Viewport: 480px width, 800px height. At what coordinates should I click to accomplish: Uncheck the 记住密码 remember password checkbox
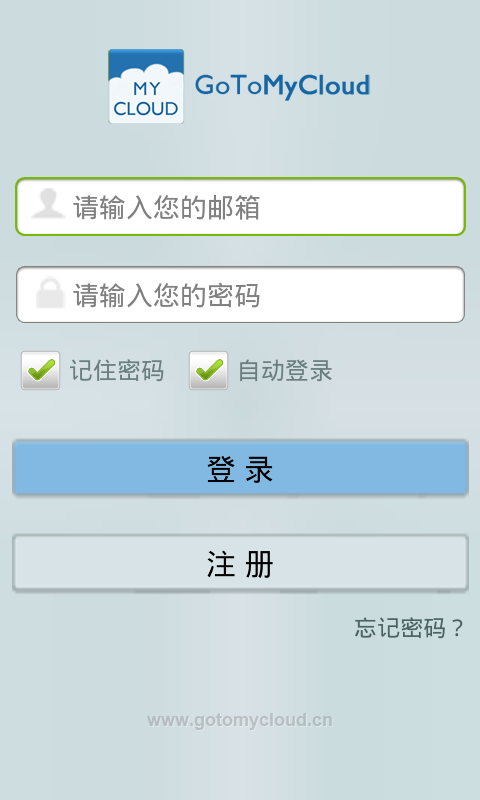[40, 370]
